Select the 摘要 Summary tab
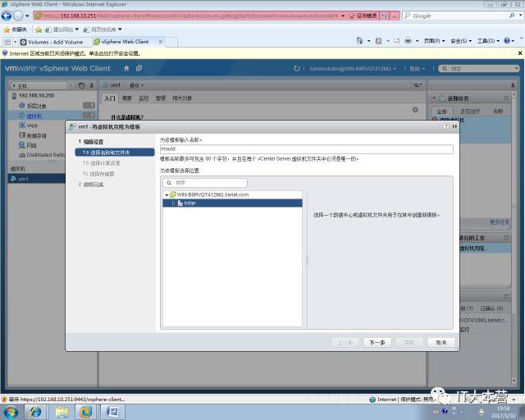 click(127, 98)
